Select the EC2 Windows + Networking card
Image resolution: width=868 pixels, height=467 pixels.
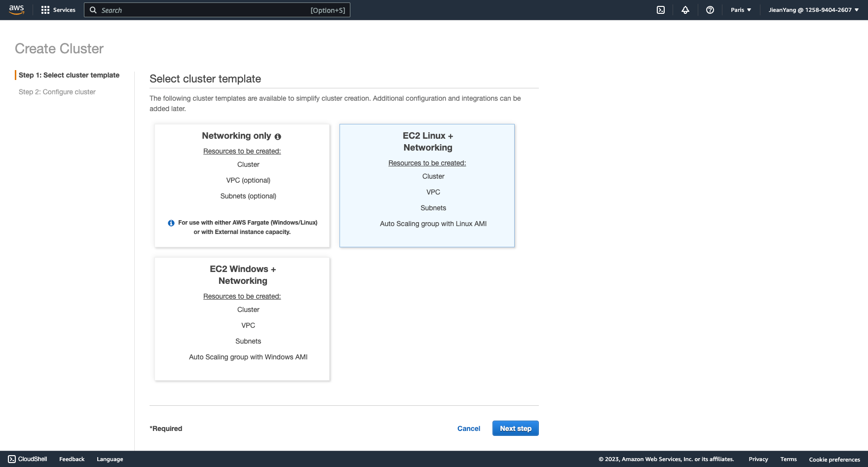[242, 319]
